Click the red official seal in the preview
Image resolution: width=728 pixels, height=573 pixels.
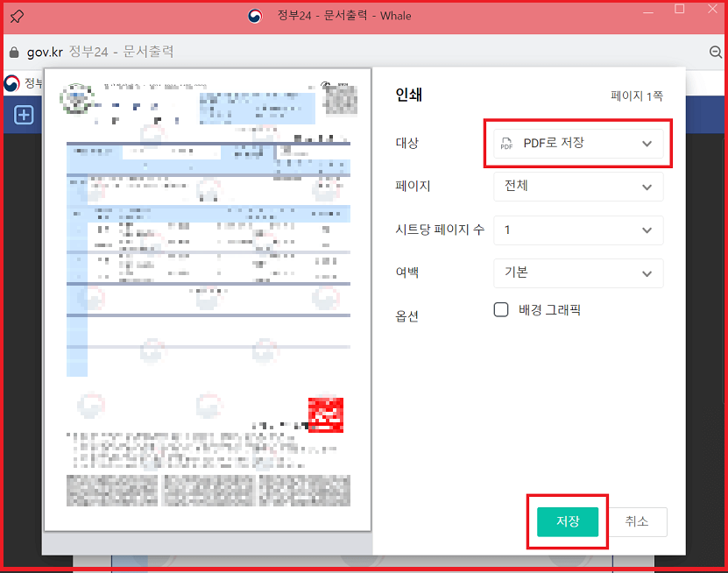click(325, 415)
